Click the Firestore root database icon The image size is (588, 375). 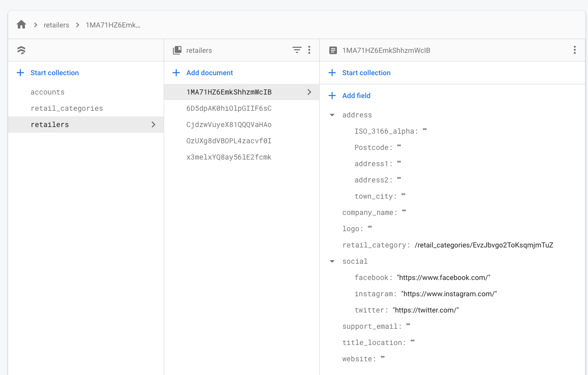(x=21, y=50)
